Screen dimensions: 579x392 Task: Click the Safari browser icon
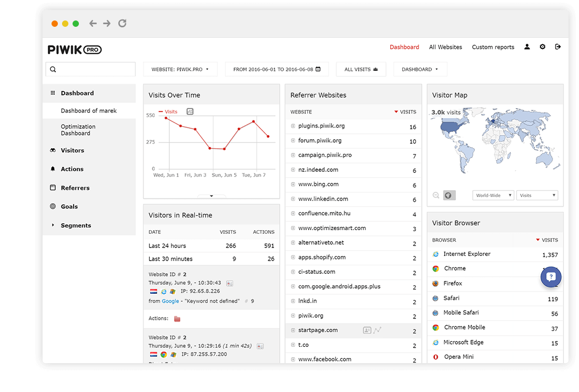(436, 298)
